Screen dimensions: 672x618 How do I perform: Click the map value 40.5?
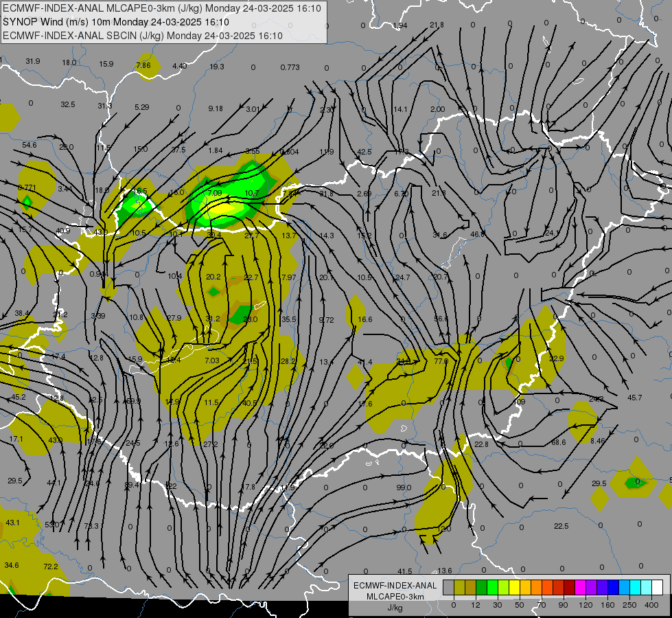(x=250, y=403)
